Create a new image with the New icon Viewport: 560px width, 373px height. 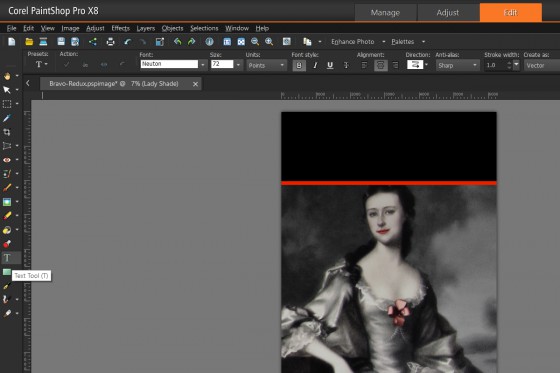coord(12,42)
